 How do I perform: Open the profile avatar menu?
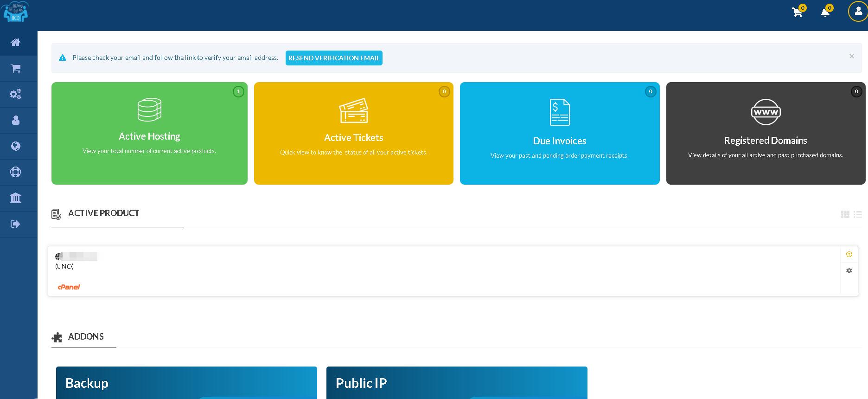point(858,12)
